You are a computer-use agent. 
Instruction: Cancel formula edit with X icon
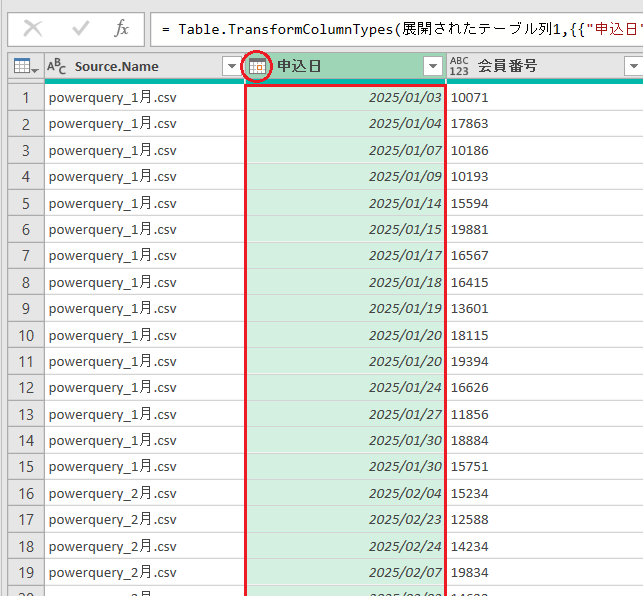click(x=33, y=29)
